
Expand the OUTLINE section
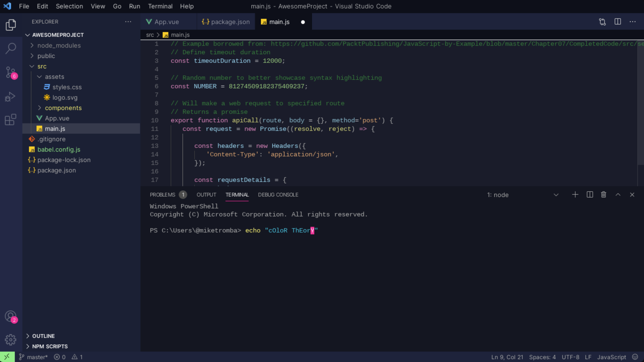pos(43,336)
